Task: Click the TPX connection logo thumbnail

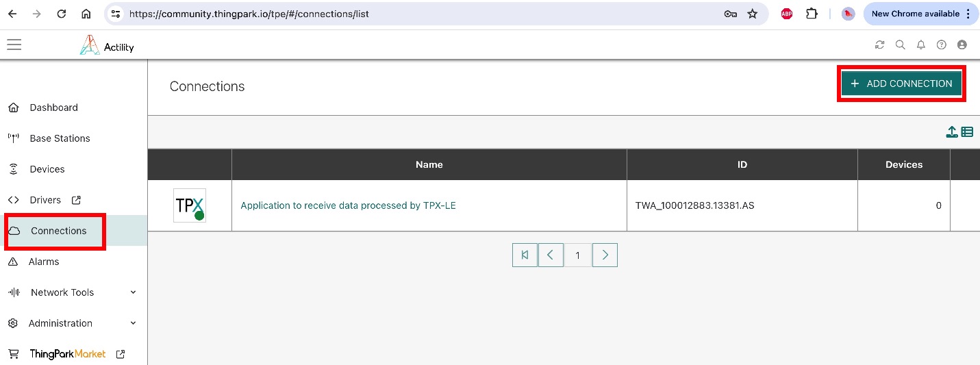Action: (x=190, y=205)
